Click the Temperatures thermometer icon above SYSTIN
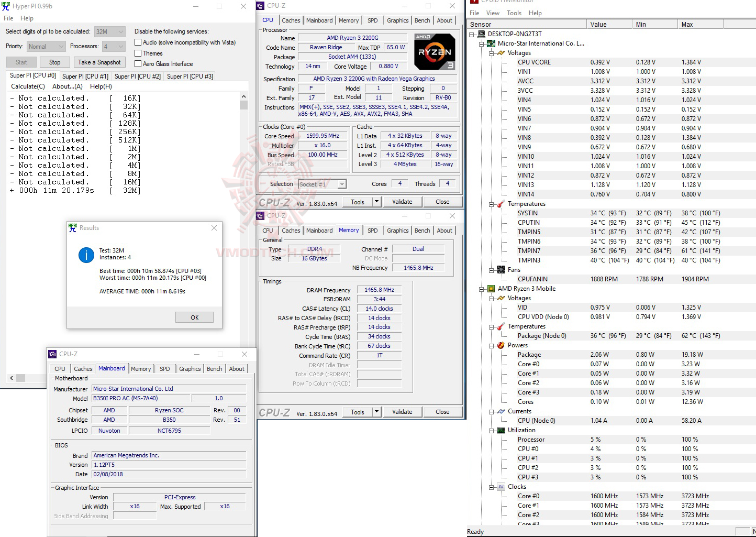Image resolution: width=756 pixels, height=537 pixels. click(x=501, y=204)
